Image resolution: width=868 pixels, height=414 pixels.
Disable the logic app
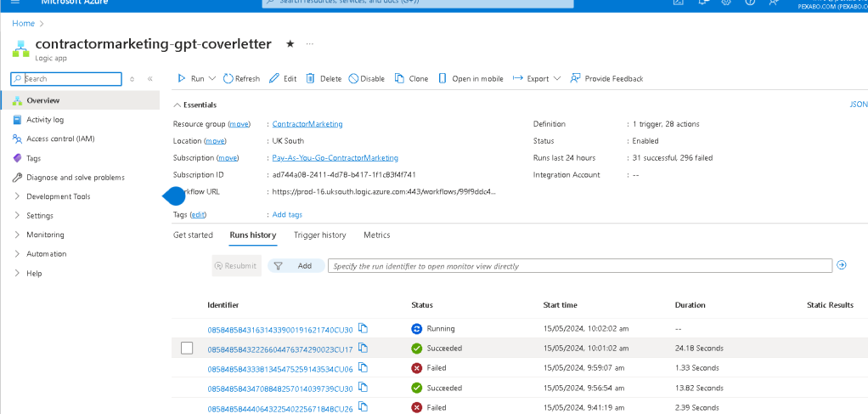click(366, 79)
